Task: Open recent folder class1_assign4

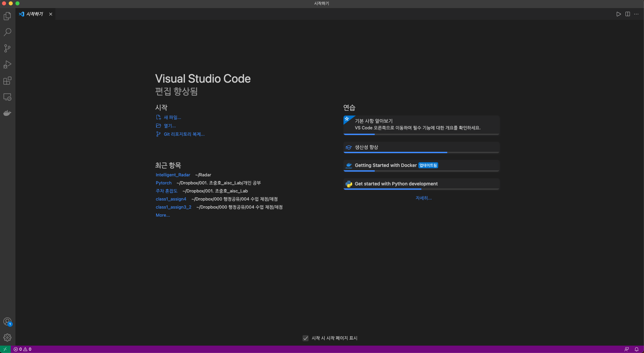Action: click(171, 199)
